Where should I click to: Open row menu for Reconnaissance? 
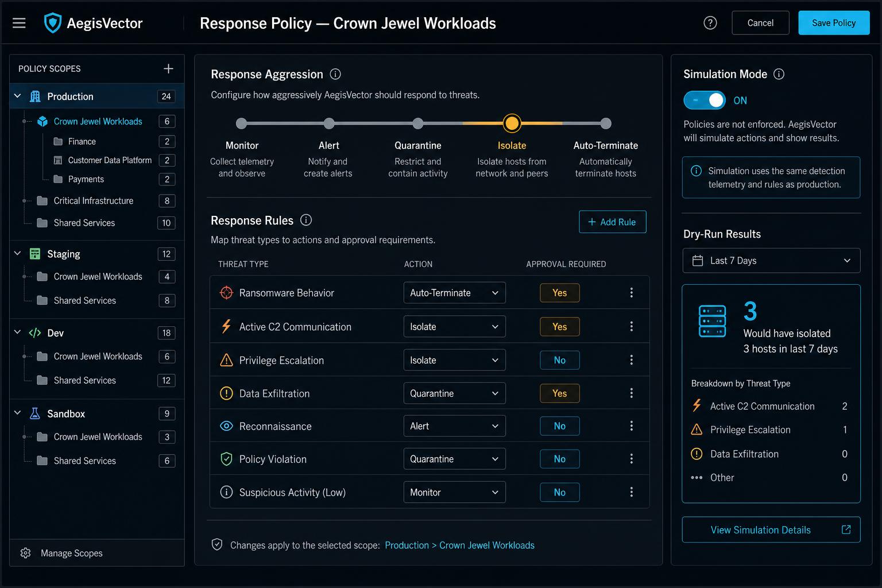631,426
